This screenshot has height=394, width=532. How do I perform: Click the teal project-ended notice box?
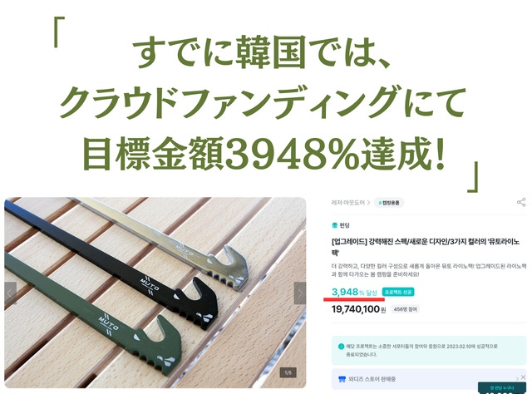click(x=429, y=350)
